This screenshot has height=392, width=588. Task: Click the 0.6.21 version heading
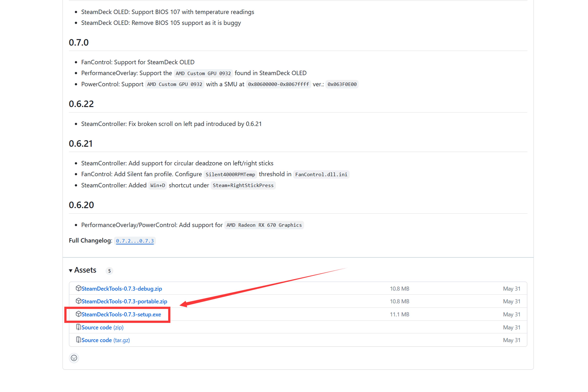[81, 144]
